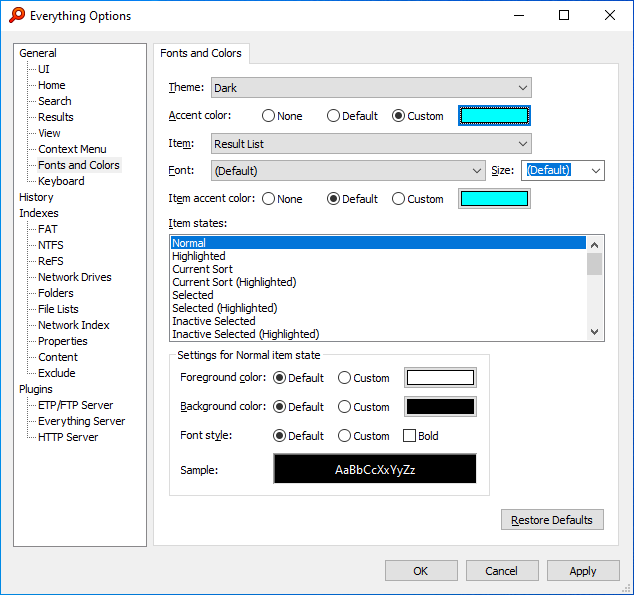
Task: Open the Plugins section
Action: (x=36, y=389)
